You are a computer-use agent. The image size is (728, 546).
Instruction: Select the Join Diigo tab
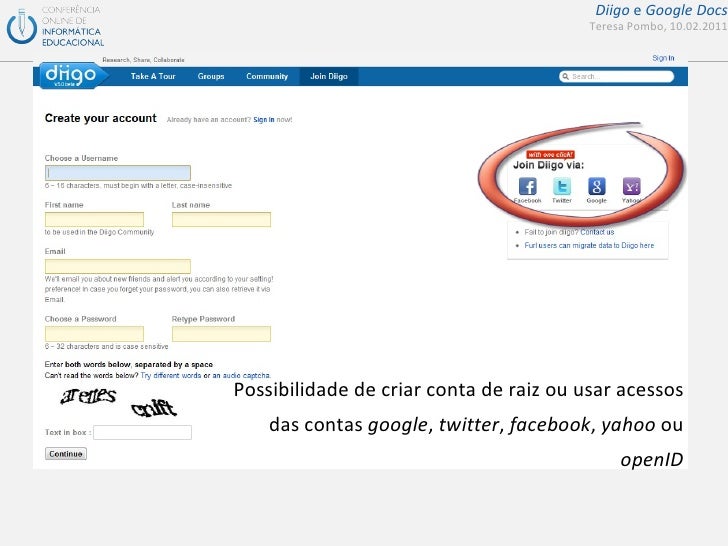pos(329,76)
